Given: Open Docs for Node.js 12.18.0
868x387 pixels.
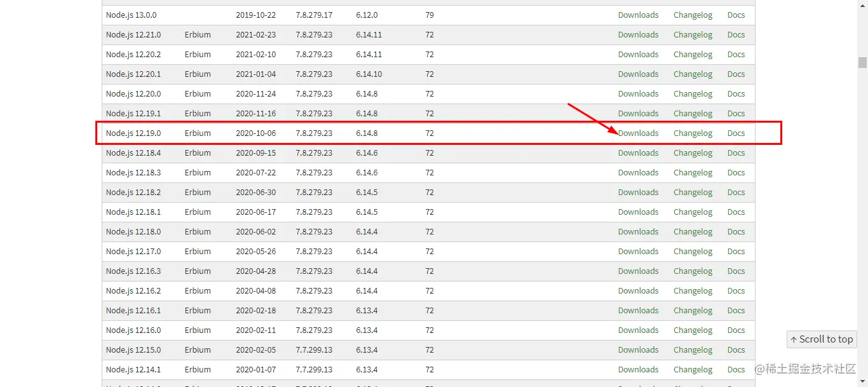Looking at the screenshot, I should tap(736, 232).
